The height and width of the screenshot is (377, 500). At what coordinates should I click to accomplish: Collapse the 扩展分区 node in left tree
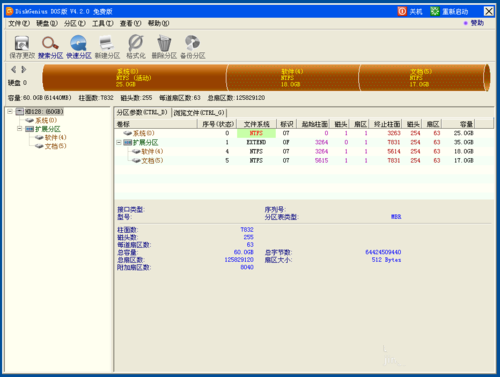(20, 129)
